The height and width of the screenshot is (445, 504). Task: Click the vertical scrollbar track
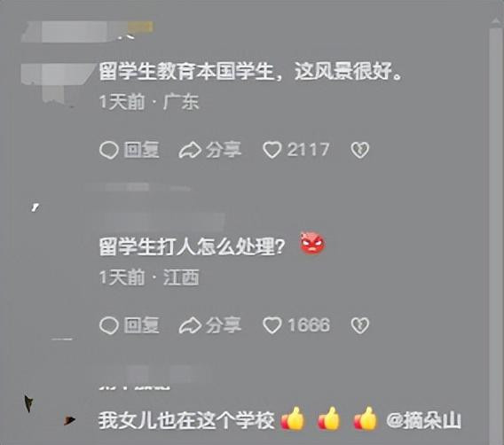(x=496, y=234)
